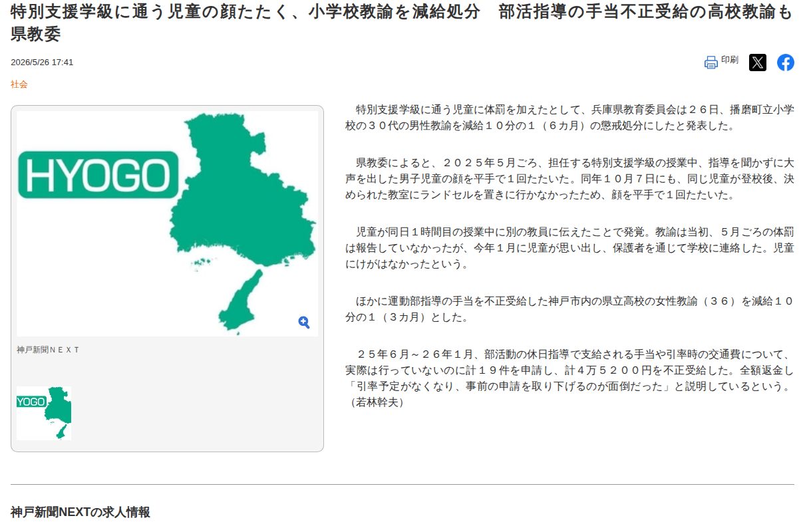Click the first paragraph about 兵庫県教育委員会
Viewport: 805px width, 532px height.
pyautogui.click(x=569, y=117)
